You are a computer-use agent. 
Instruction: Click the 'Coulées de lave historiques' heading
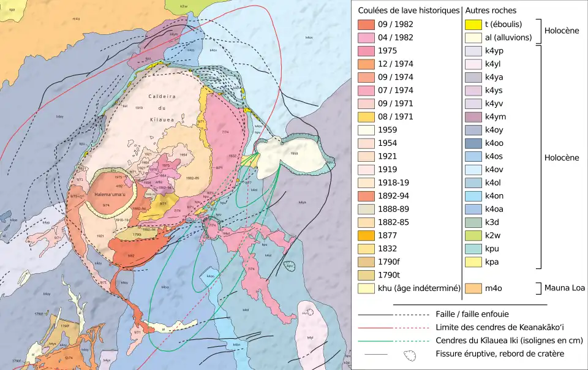point(409,10)
